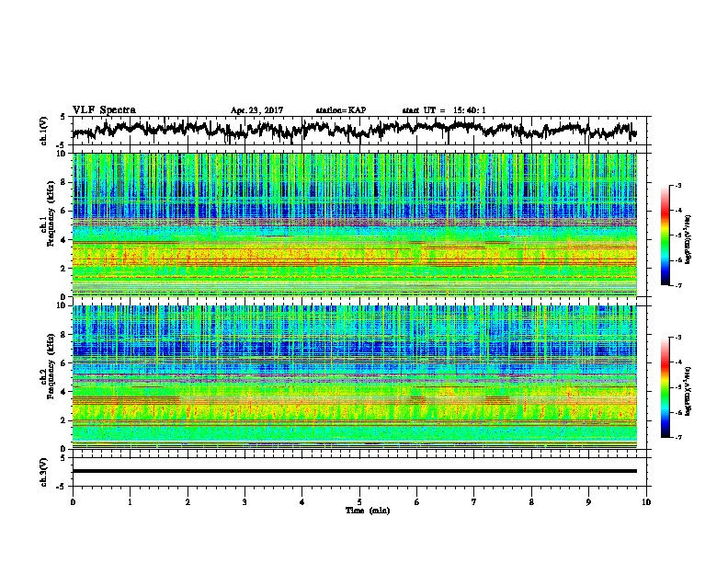Click the "8" kHz tick of ch.1 frequency axis
The height and width of the screenshot is (563, 728).
[63, 182]
